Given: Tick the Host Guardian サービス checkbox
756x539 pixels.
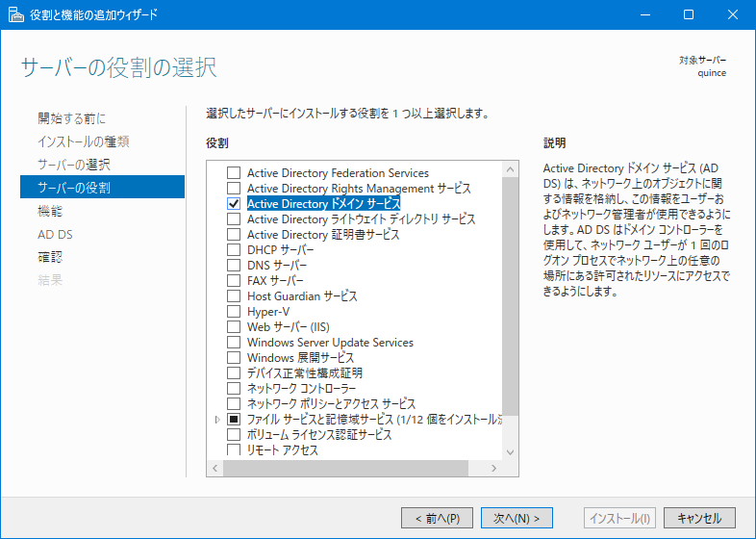Looking at the screenshot, I should point(234,296).
